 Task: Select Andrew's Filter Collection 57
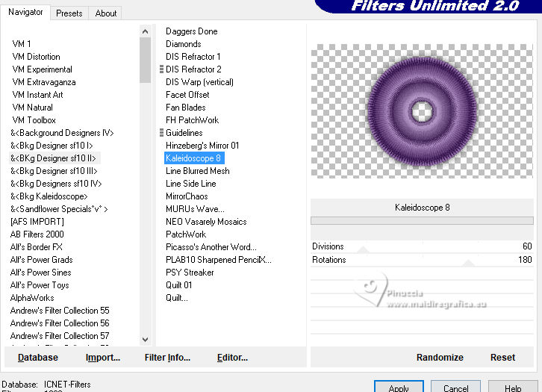pyautogui.click(x=60, y=336)
